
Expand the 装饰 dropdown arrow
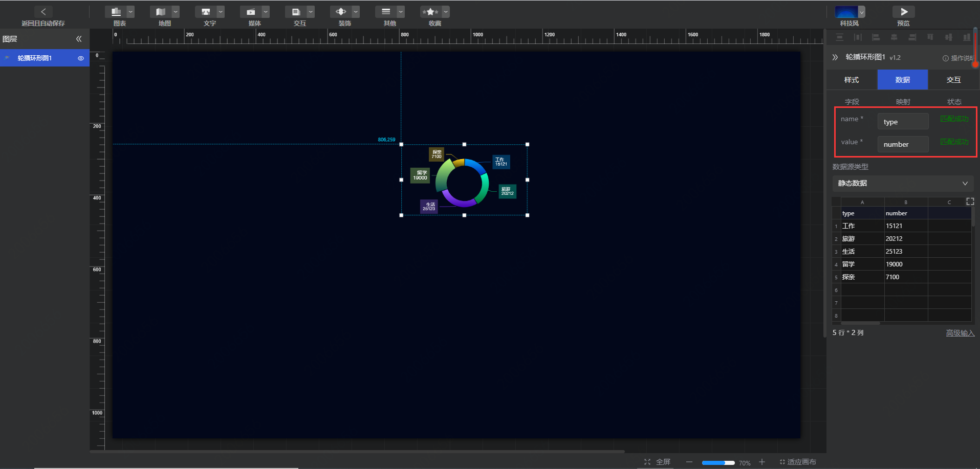point(356,11)
